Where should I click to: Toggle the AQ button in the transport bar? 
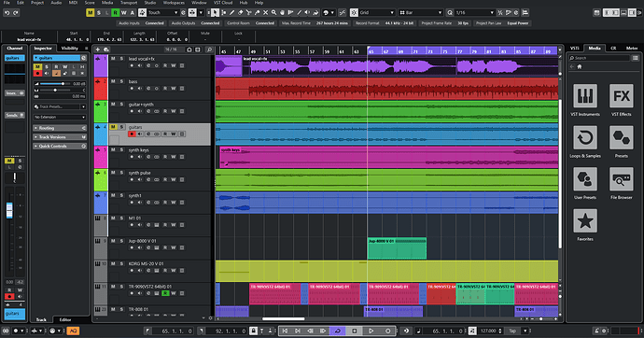pos(73,331)
